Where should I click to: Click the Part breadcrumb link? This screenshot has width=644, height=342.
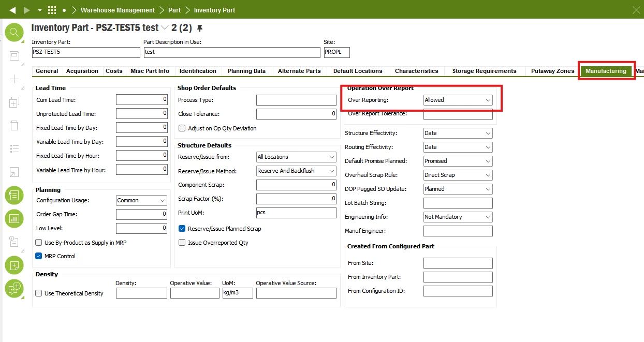(174, 10)
